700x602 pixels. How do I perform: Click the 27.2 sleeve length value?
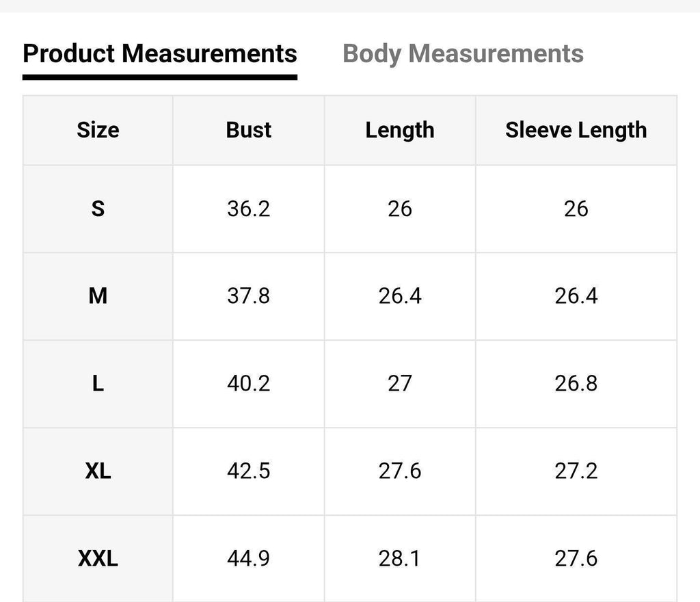(x=576, y=471)
